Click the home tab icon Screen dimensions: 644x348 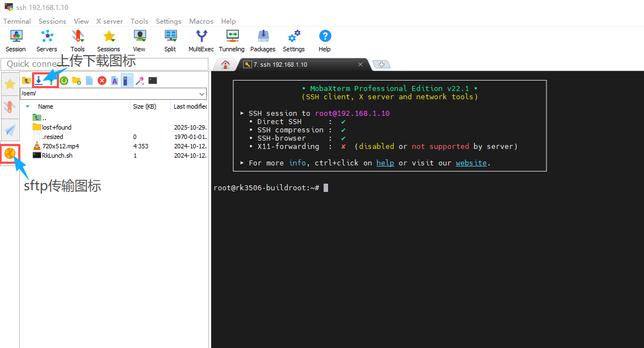click(225, 65)
